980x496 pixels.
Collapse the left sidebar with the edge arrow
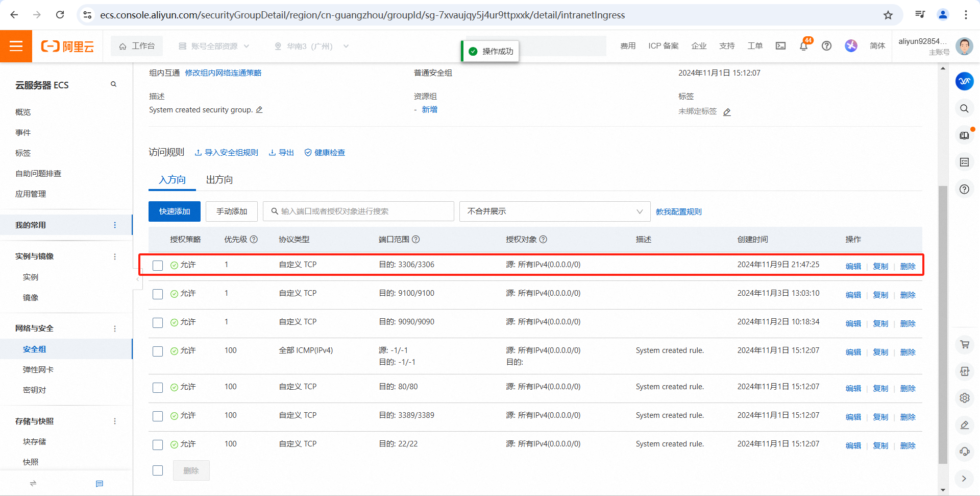pos(137,279)
